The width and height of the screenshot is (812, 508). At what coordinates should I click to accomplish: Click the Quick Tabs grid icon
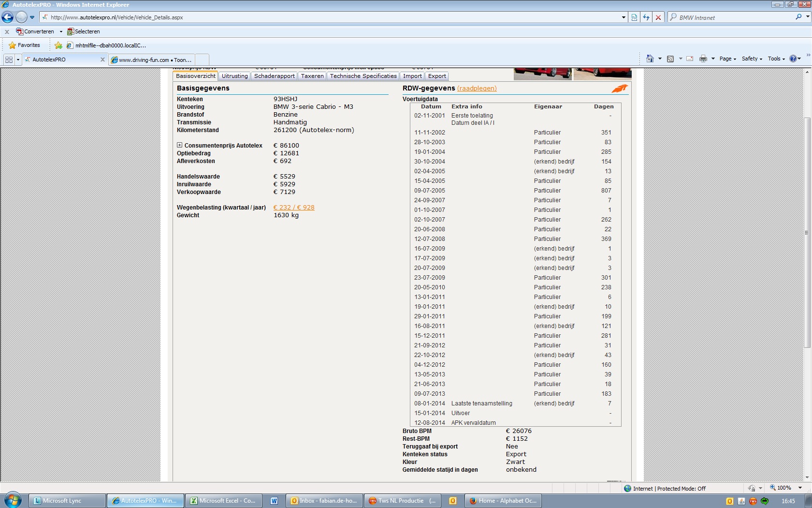(x=9, y=60)
